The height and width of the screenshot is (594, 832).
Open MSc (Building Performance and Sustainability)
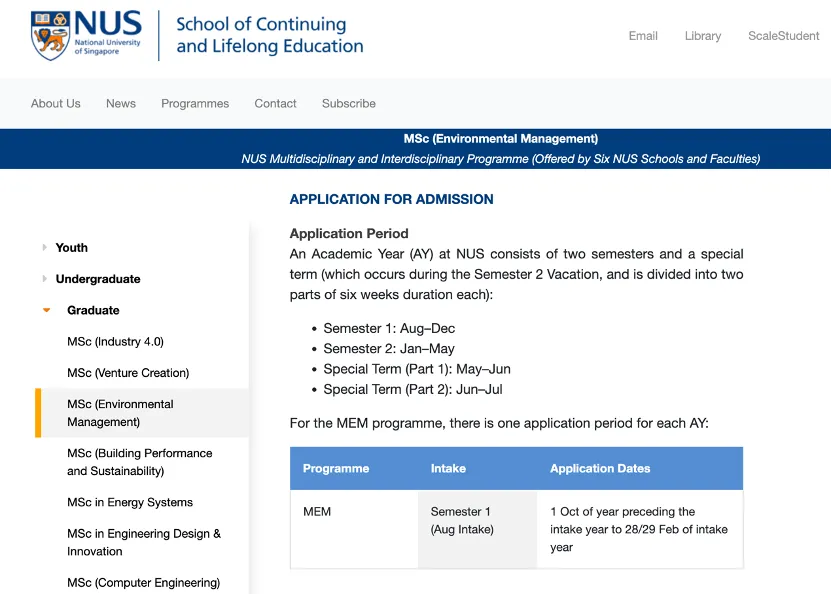(139, 462)
